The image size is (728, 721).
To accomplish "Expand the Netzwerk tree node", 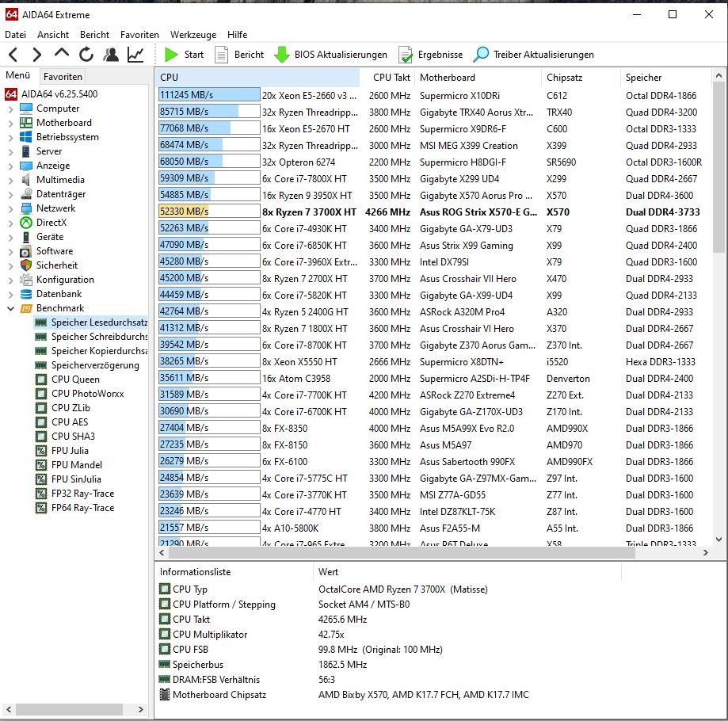I will pyautogui.click(x=10, y=208).
